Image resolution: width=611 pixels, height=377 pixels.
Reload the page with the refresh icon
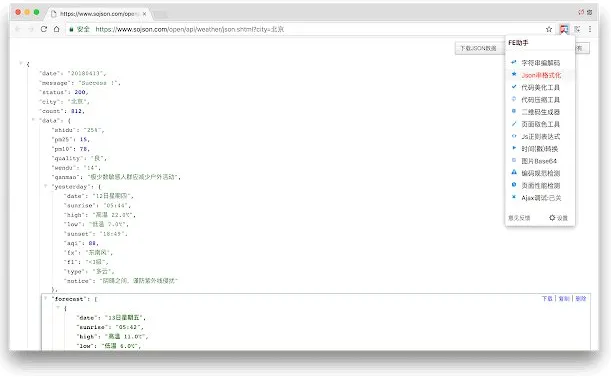[44, 29]
